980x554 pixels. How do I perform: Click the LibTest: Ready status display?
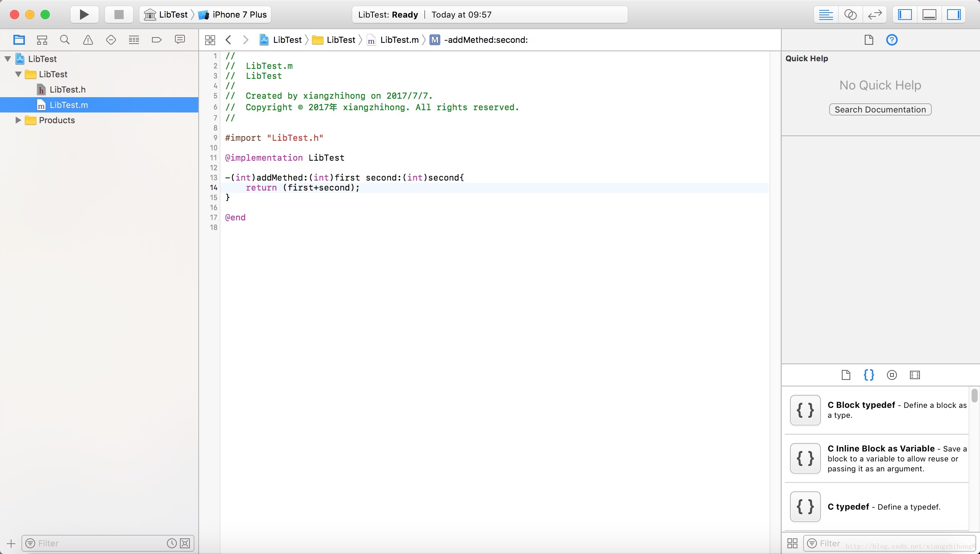[x=490, y=15]
